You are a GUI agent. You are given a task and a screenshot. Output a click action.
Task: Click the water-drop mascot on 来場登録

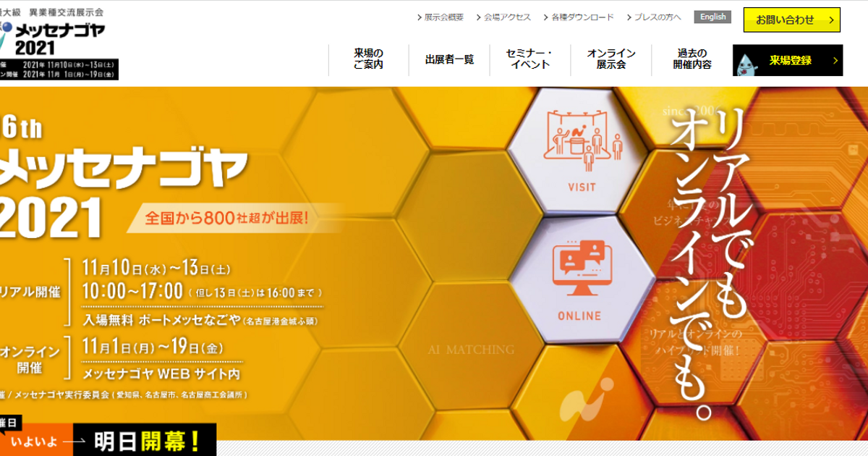tap(745, 64)
